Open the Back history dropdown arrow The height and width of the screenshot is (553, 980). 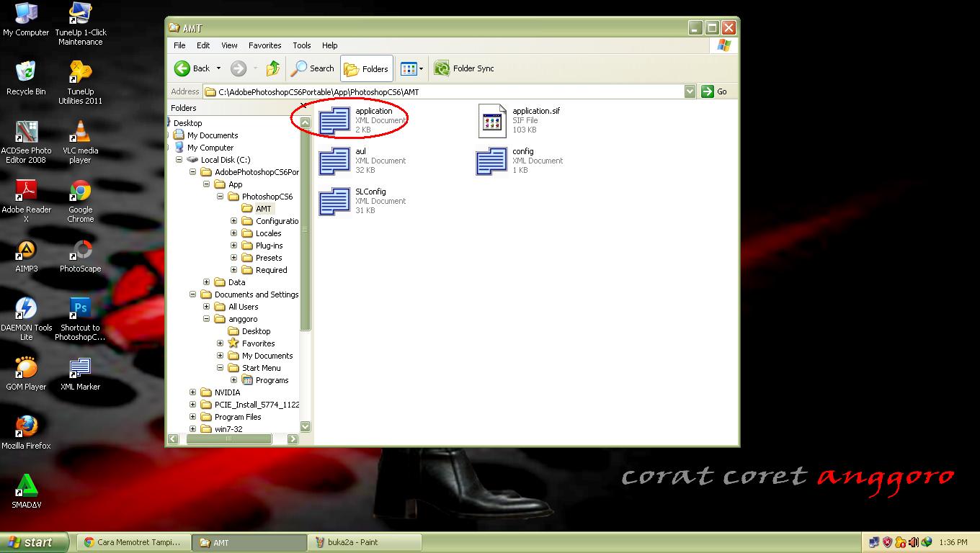click(218, 68)
